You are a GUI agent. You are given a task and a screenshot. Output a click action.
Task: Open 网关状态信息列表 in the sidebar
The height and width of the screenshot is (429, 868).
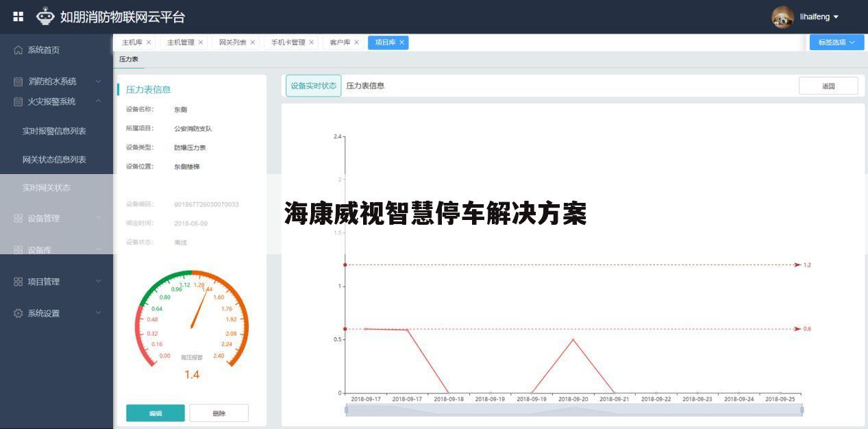54,160
